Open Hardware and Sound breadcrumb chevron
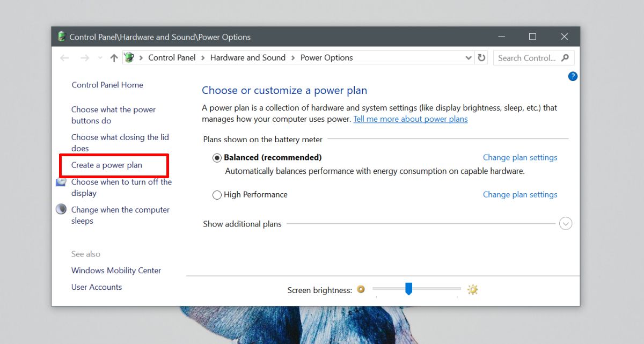The height and width of the screenshot is (344, 644). (293, 58)
